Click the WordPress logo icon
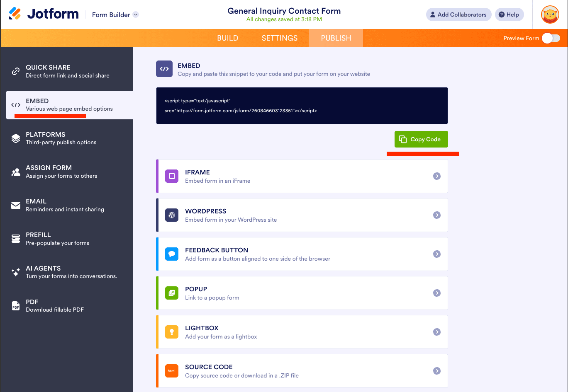The height and width of the screenshot is (392, 568). (172, 215)
